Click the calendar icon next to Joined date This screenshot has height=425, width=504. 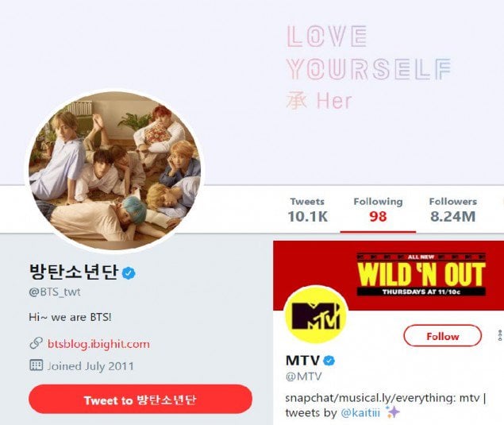pyautogui.click(x=36, y=365)
